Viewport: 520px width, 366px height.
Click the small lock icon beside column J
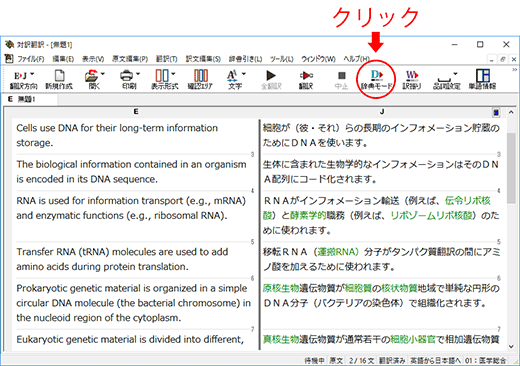[496, 112]
